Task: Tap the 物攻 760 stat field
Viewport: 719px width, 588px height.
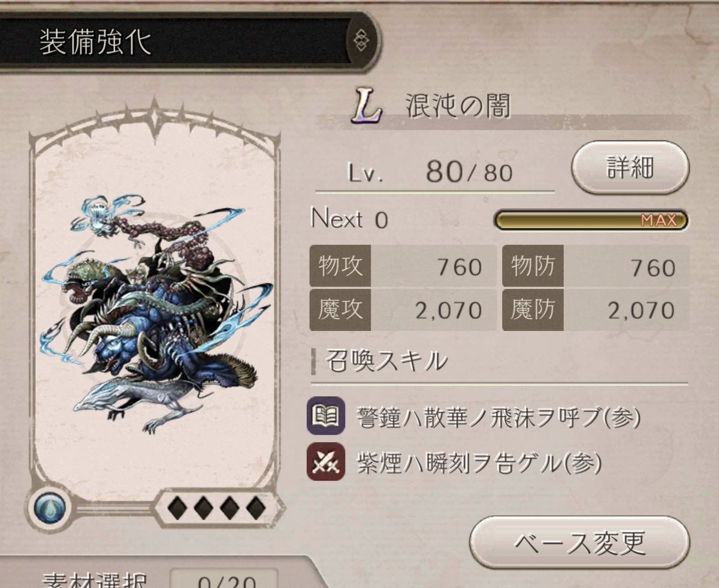Action: pos(402,267)
